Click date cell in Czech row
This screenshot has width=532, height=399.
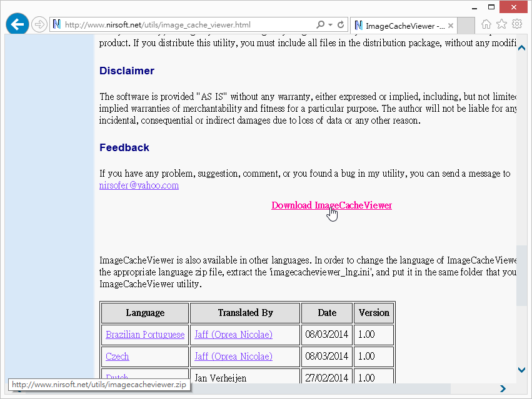point(327,357)
